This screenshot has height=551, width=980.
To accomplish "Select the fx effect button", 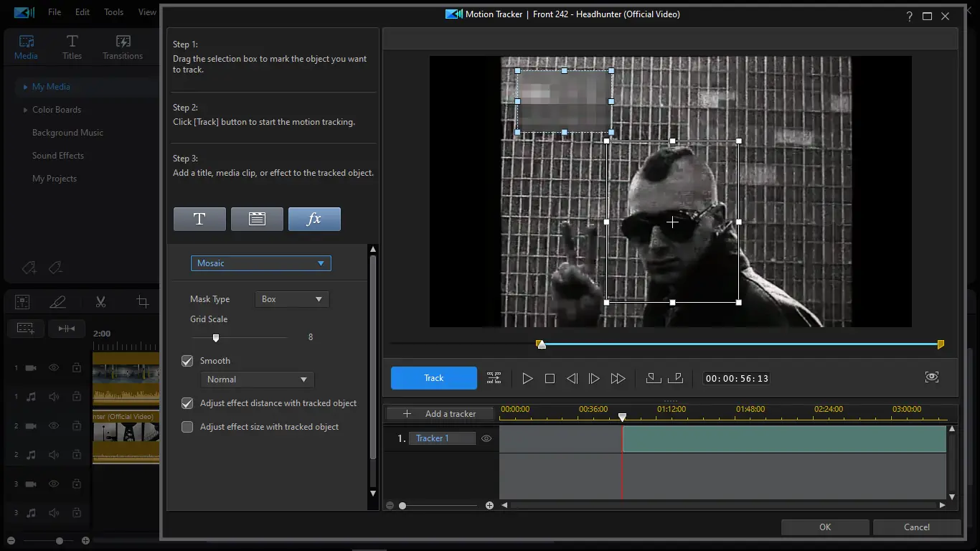I will click(314, 220).
